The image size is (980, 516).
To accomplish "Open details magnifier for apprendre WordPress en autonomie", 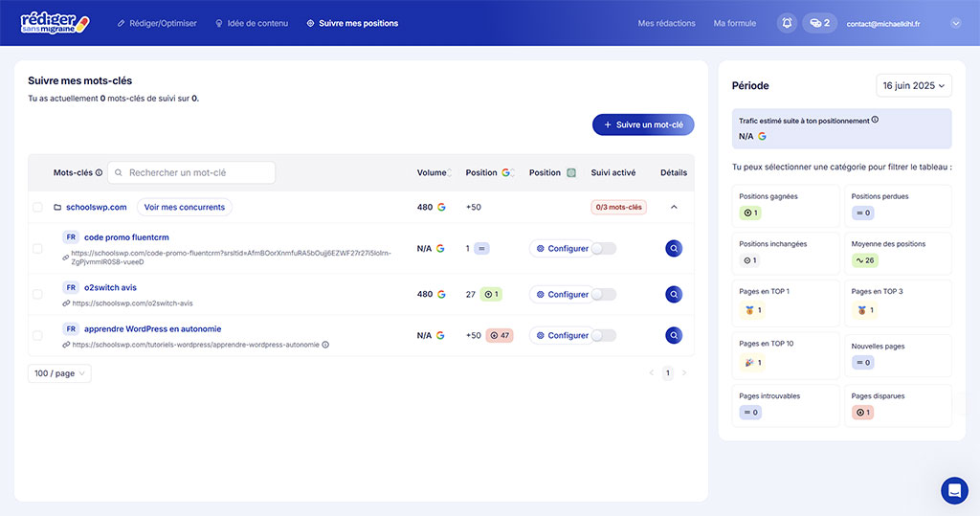I will (x=674, y=335).
